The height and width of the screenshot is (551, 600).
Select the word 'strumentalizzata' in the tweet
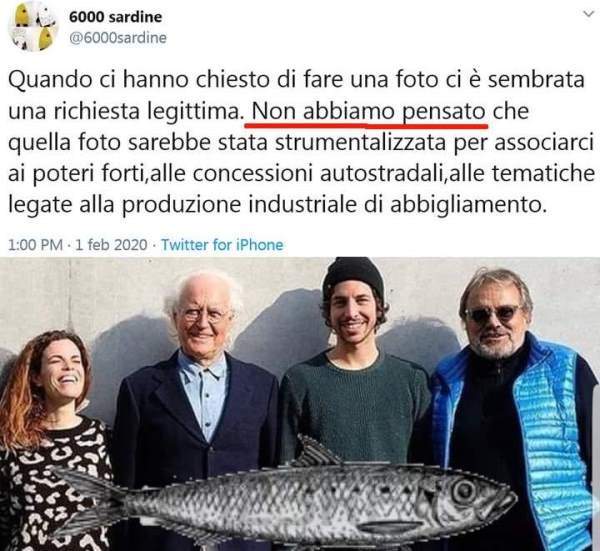point(362,143)
